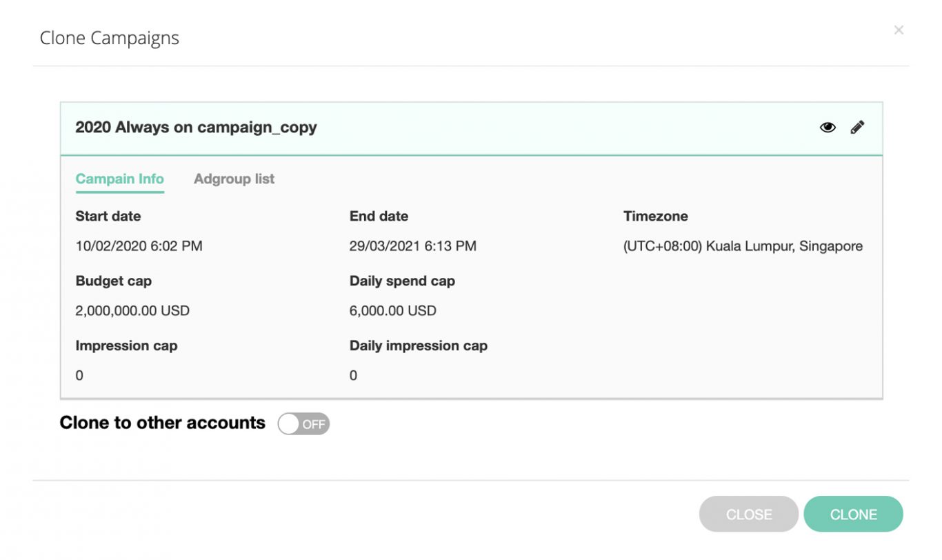Click the Clone Campaigns dialog title
This screenshot has height=560, width=942.
[110, 38]
